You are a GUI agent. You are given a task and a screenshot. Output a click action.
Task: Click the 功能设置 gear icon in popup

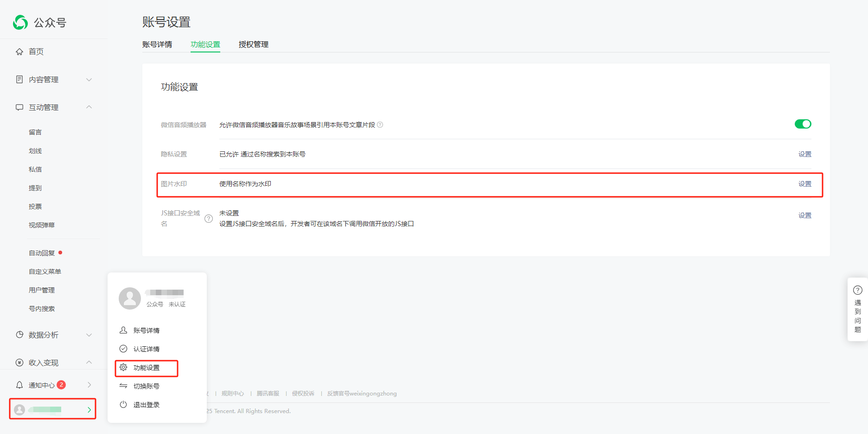[x=123, y=367]
